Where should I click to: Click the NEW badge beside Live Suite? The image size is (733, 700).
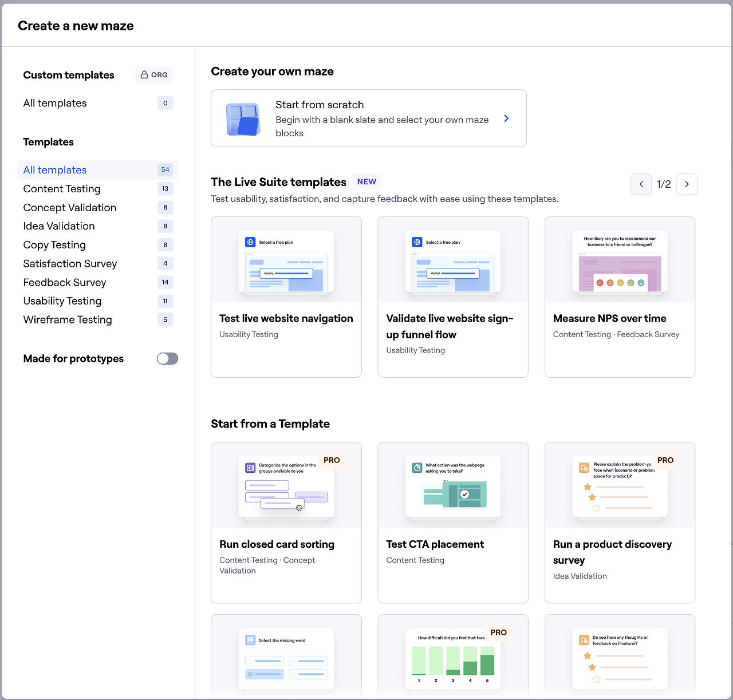(x=366, y=181)
